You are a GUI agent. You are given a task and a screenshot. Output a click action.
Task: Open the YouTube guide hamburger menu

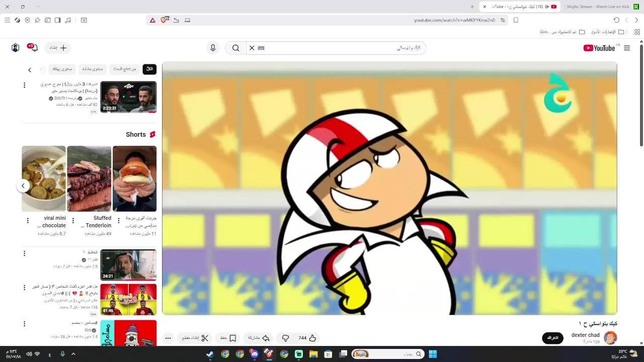point(627,48)
